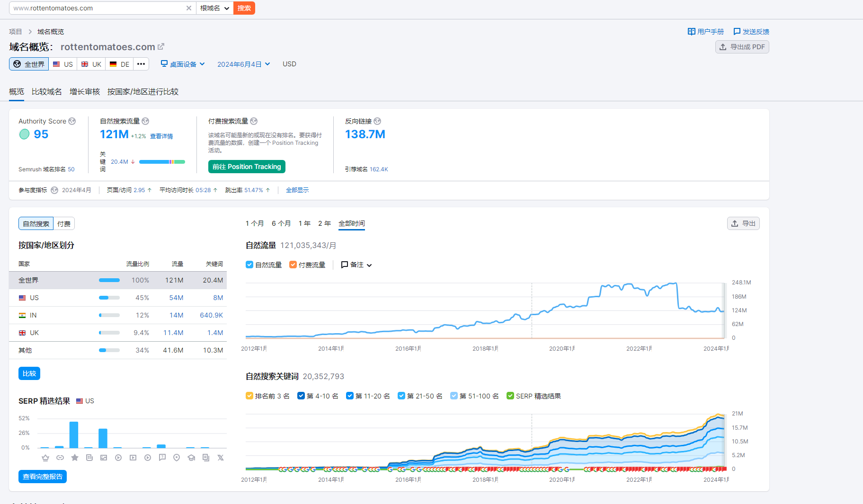This screenshot has height=504, width=863.
Task: Select the graduation cap SERP icon
Action: [191, 458]
